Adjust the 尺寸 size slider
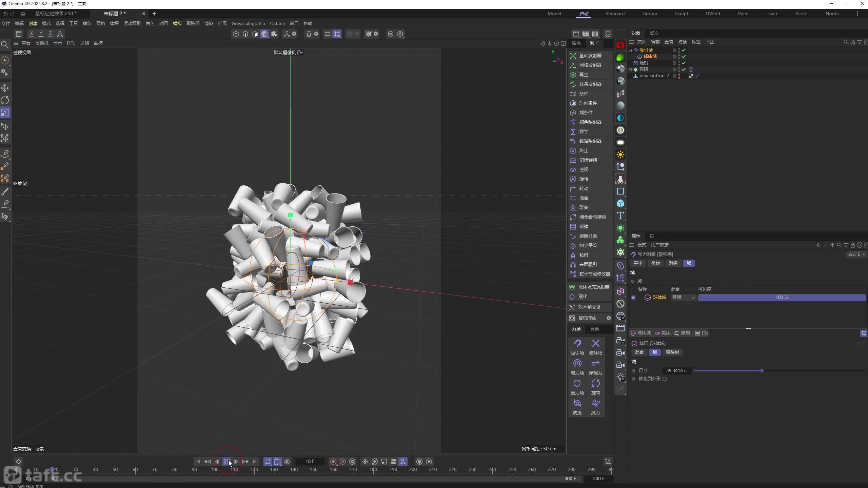Image resolution: width=868 pixels, height=488 pixels. pyautogui.click(x=762, y=371)
